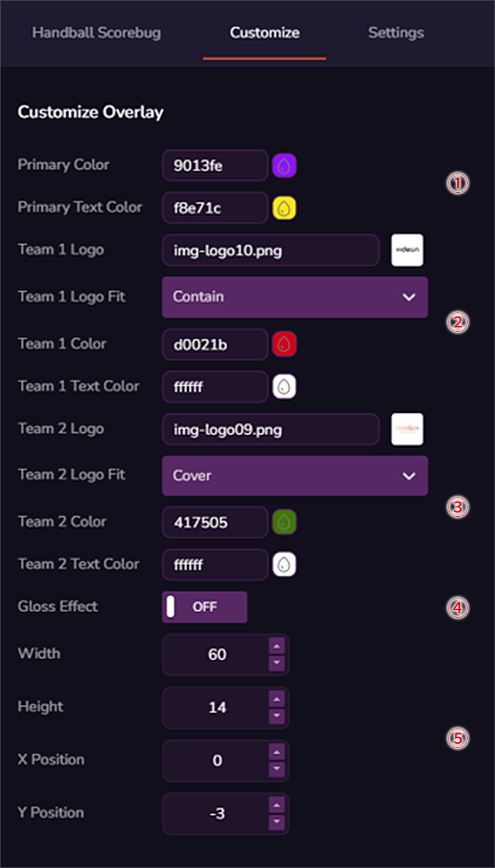495x868 pixels.
Task: Expand the Team 2 Logo Fit dropdown
Action: pyautogui.click(x=295, y=476)
